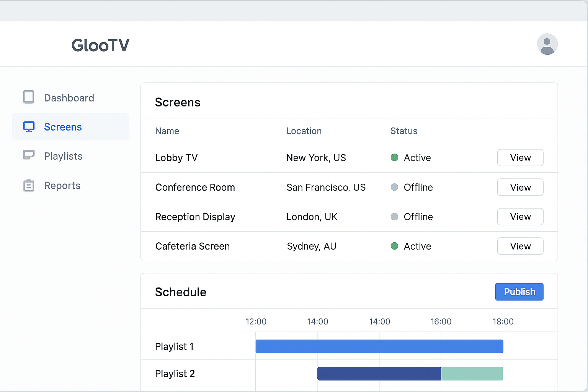Click the GlooTV logo

(x=100, y=45)
